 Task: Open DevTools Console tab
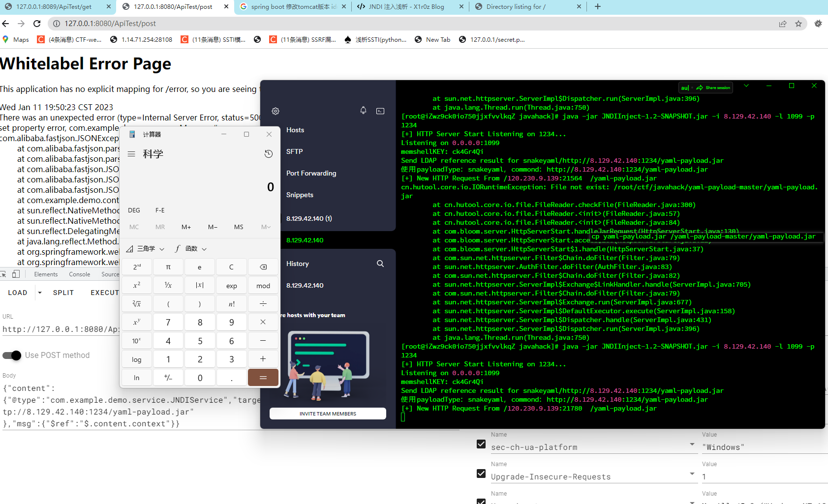point(80,274)
